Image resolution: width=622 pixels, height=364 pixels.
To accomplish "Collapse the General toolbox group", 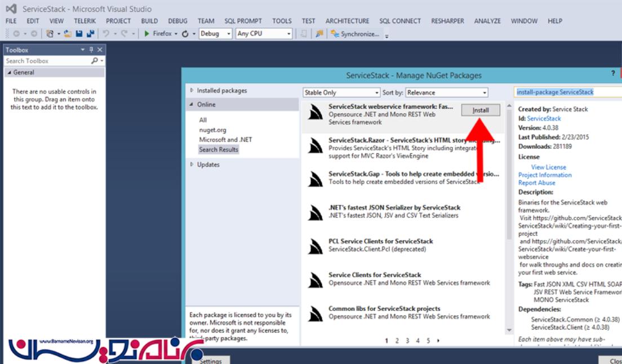I will (x=9, y=73).
